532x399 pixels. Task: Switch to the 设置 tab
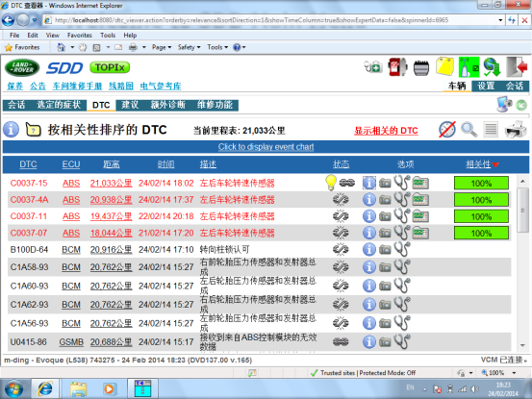486,87
